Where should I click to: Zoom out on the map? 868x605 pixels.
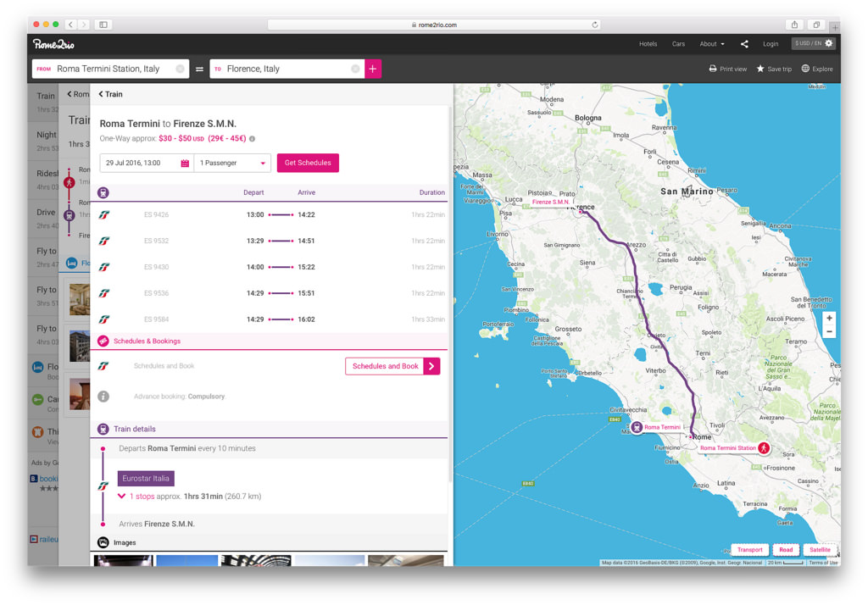point(829,332)
